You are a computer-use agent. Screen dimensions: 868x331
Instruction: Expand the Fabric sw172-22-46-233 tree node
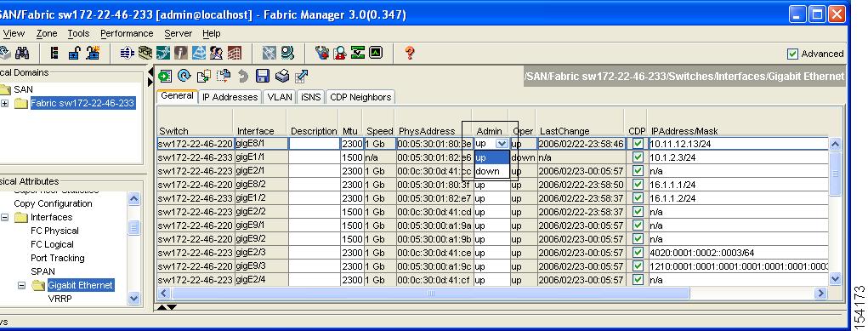5,104
